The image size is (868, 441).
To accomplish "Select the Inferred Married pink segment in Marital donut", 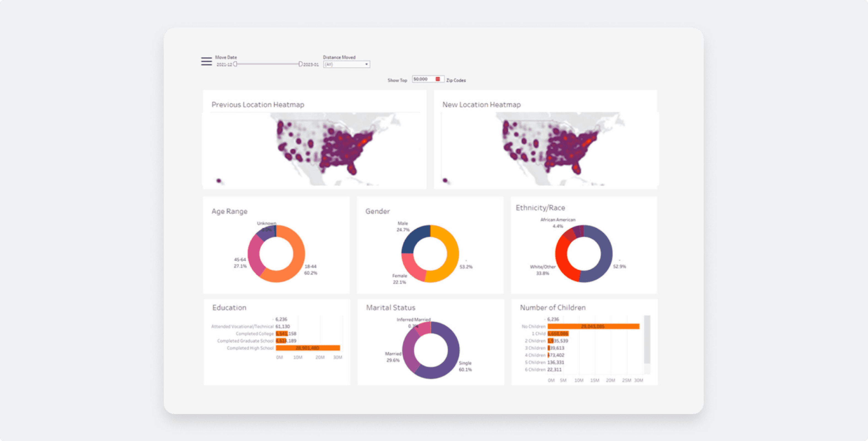I will click(424, 328).
